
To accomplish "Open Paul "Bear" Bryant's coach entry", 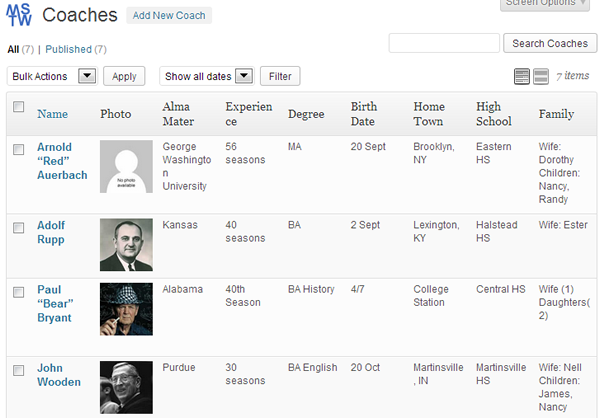I will coord(54,304).
